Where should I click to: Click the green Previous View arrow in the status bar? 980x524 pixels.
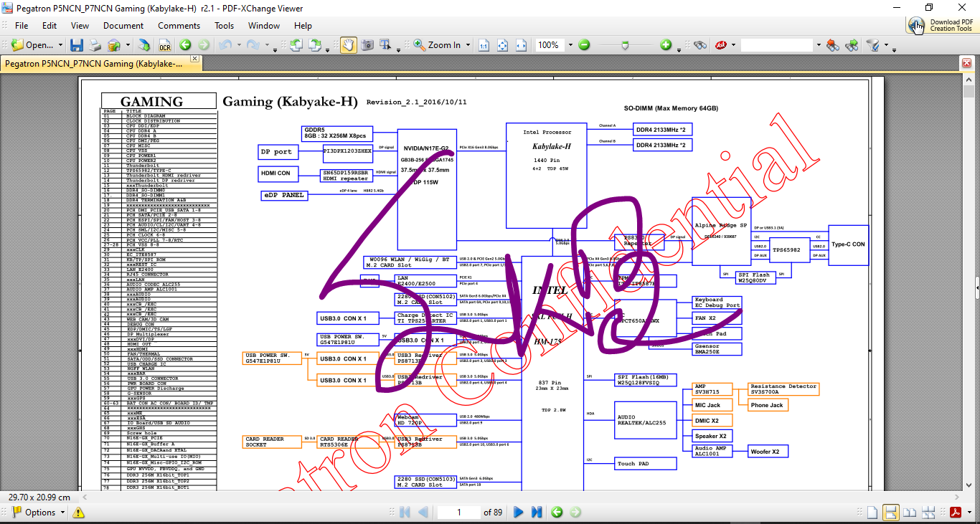[557, 513]
